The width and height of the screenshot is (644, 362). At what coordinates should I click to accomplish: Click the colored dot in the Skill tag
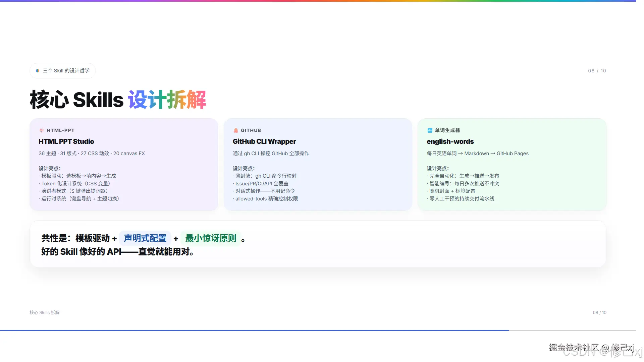[38, 71]
